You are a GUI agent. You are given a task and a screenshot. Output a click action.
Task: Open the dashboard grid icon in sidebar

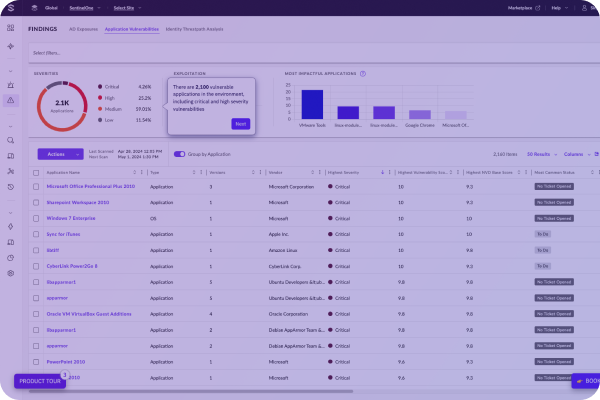(x=10, y=29)
